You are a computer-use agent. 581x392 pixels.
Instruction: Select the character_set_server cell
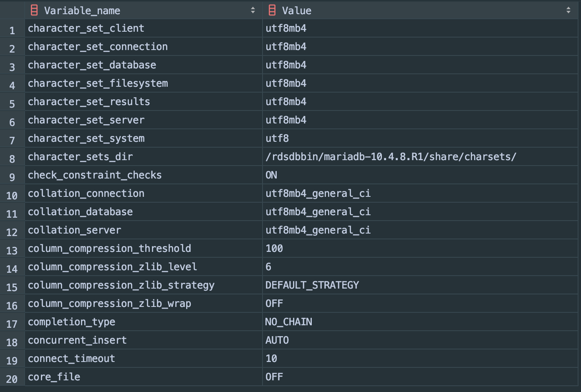click(x=144, y=120)
